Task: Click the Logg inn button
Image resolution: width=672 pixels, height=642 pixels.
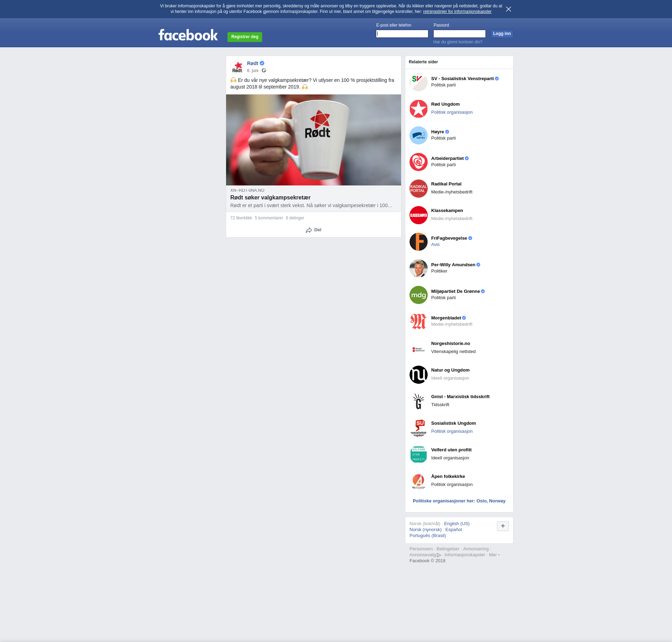Action: [502, 34]
